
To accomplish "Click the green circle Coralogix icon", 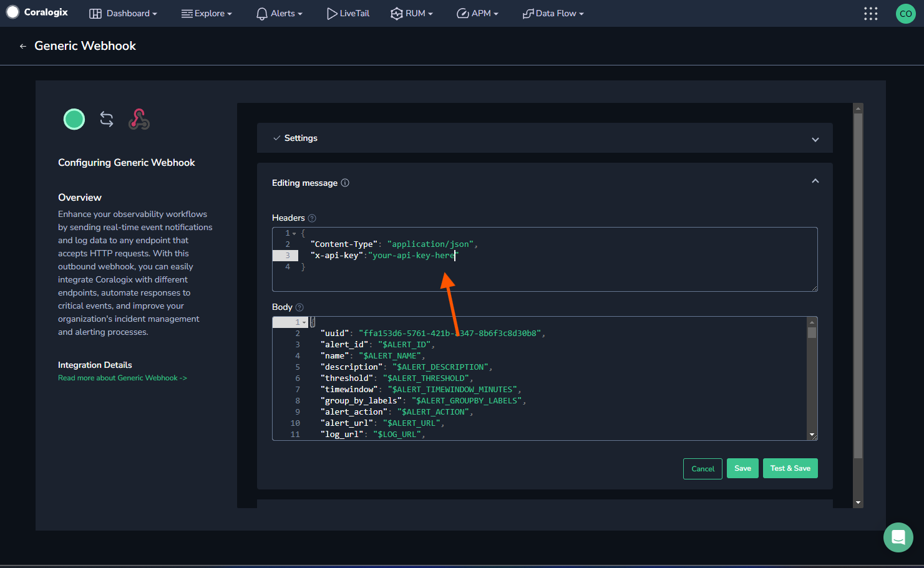I will click(x=74, y=119).
